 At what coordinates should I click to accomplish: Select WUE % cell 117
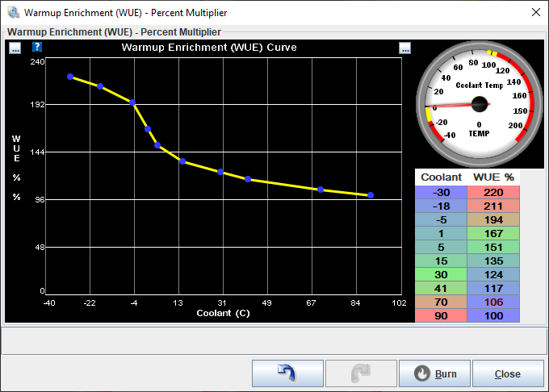(493, 288)
